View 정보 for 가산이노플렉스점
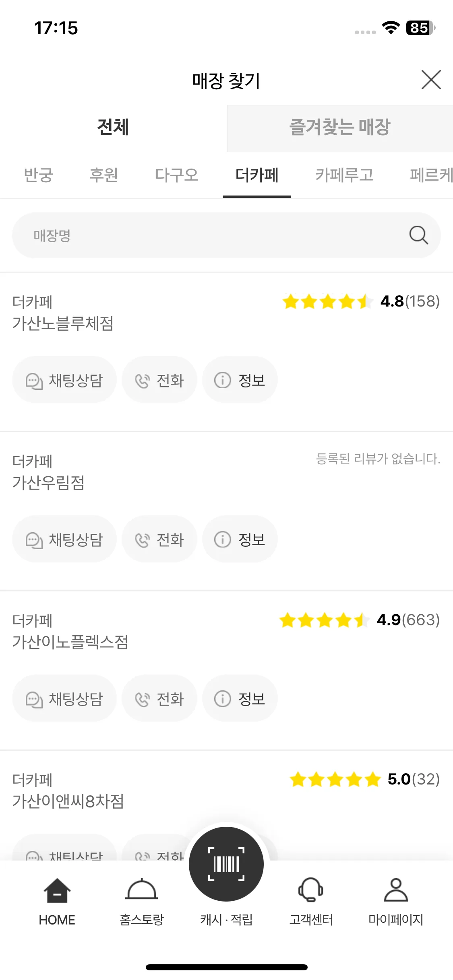453x980 pixels. [x=240, y=698]
